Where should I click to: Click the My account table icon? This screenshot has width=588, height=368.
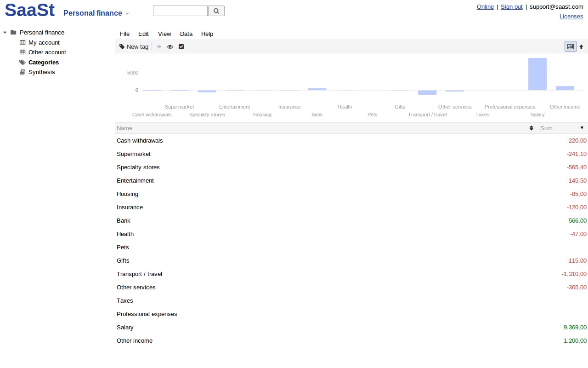[23, 42]
